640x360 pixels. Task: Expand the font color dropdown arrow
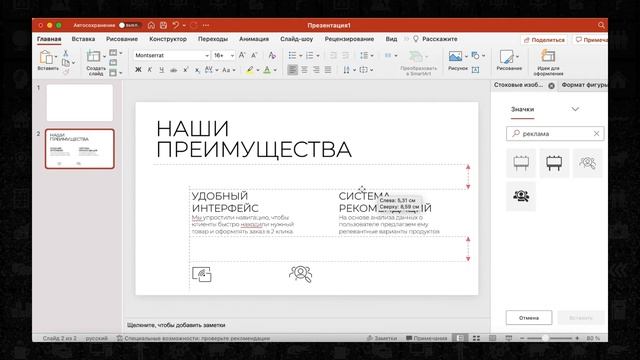[x=275, y=70]
